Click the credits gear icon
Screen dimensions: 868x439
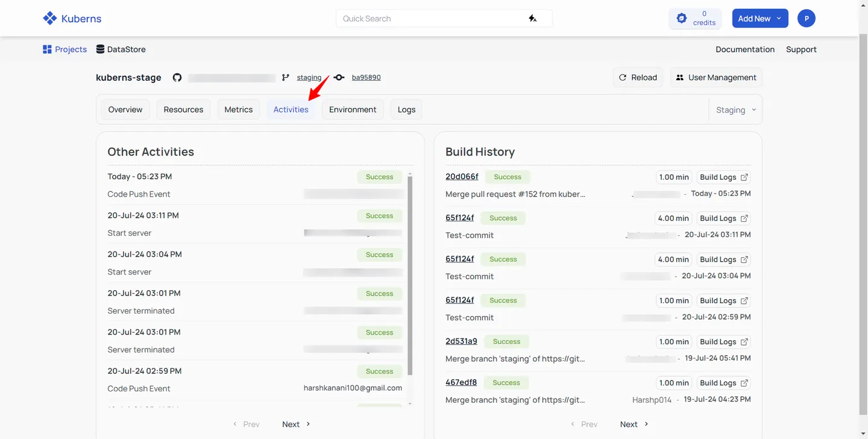682,18
